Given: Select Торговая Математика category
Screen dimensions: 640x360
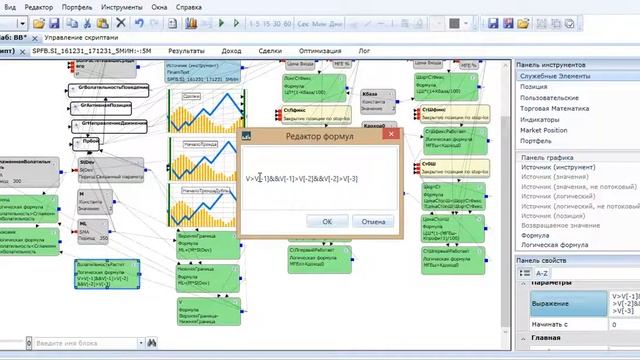Looking at the screenshot, I should (555, 109).
